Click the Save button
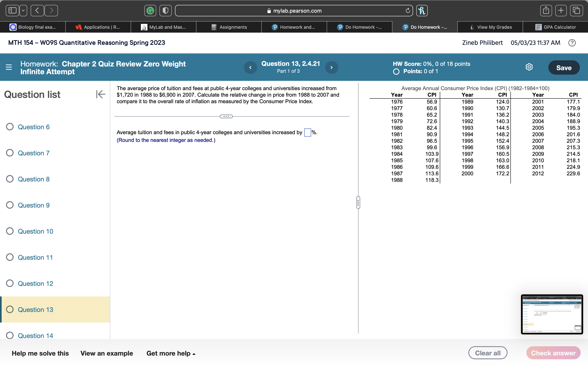Image resolution: width=588 pixels, height=367 pixels. click(564, 68)
